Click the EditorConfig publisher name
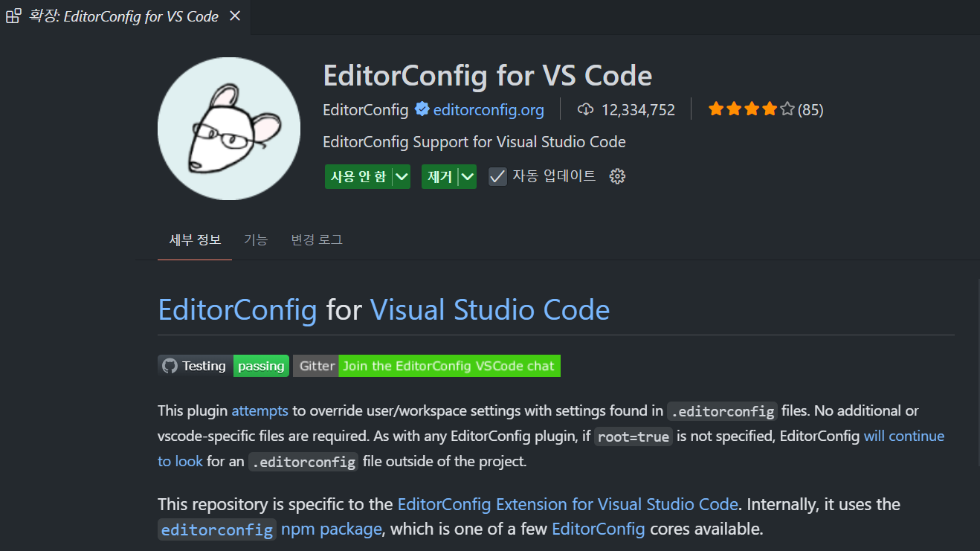Screen dimensions: 980x551 pyautogui.click(x=366, y=110)
